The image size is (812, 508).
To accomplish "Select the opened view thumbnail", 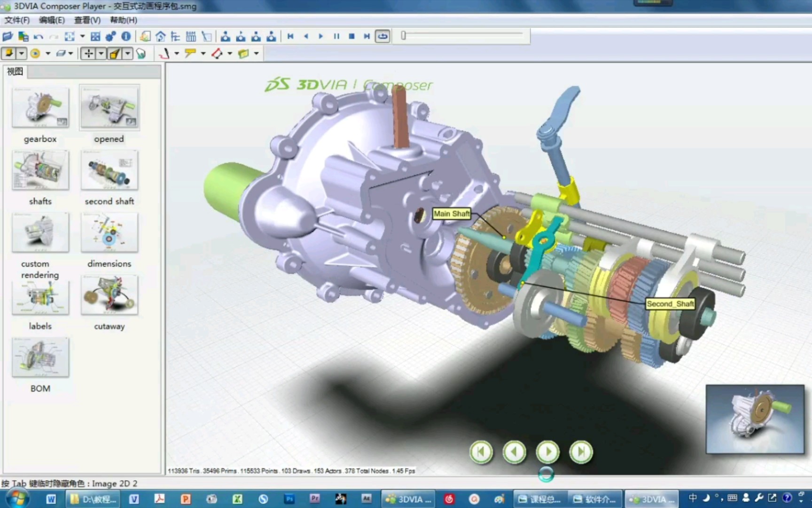I will tap(109, 108).
